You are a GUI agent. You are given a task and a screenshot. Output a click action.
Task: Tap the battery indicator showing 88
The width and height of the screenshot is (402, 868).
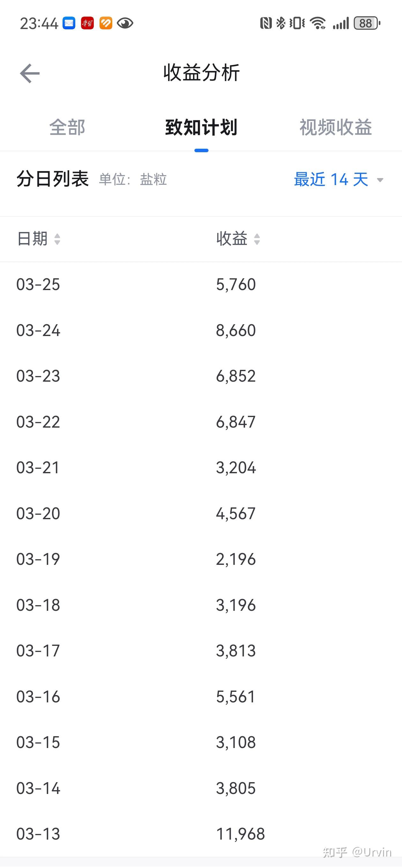coord(367,23)
